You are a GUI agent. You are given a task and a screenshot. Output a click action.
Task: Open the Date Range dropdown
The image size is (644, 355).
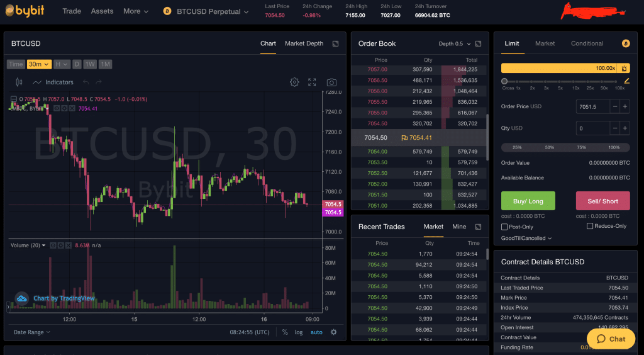click(x=32, y=332)
